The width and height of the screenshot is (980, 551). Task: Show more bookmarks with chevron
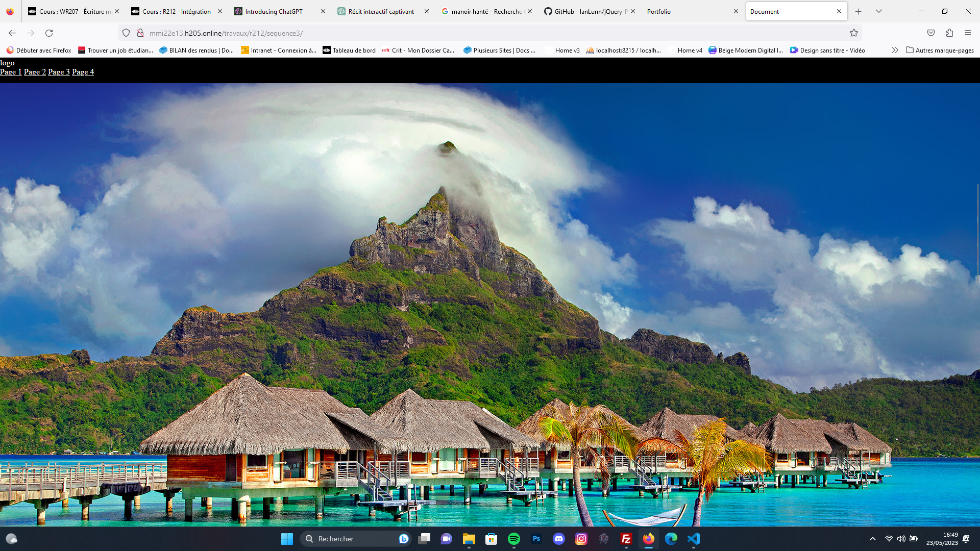click(x=895, y=50)
